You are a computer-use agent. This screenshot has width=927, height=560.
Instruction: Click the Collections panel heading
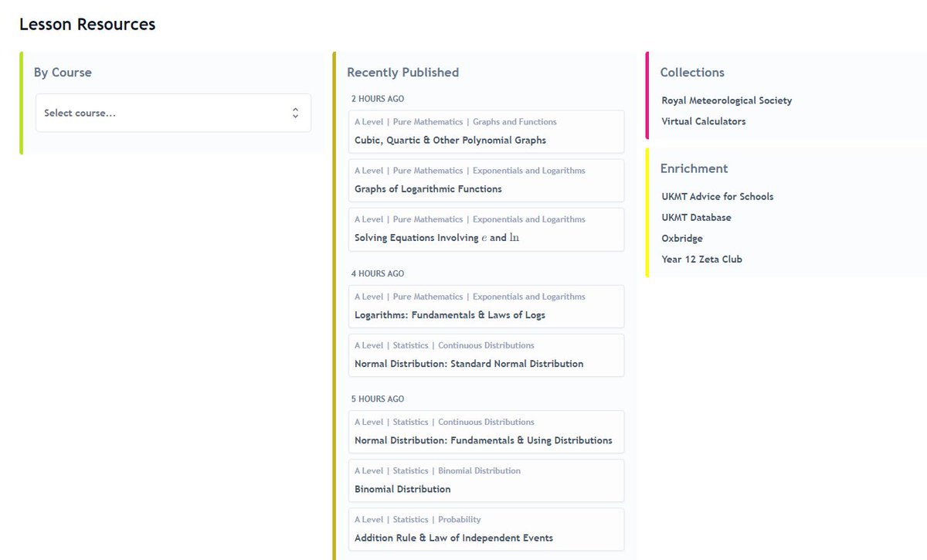tap(692, 73)
